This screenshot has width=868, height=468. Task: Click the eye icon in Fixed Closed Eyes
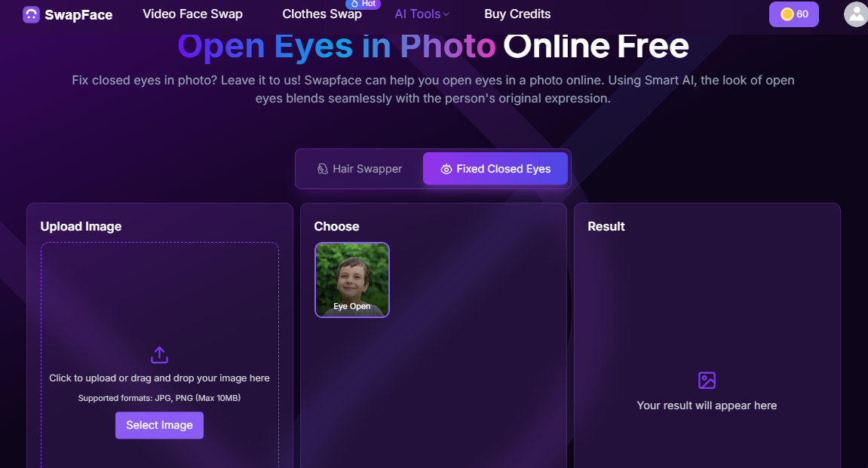coord(446,169)
